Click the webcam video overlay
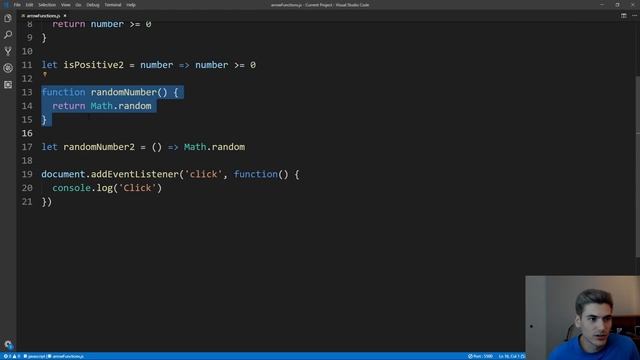This screenshot has height=360, width=640. (x=582, y=318)
